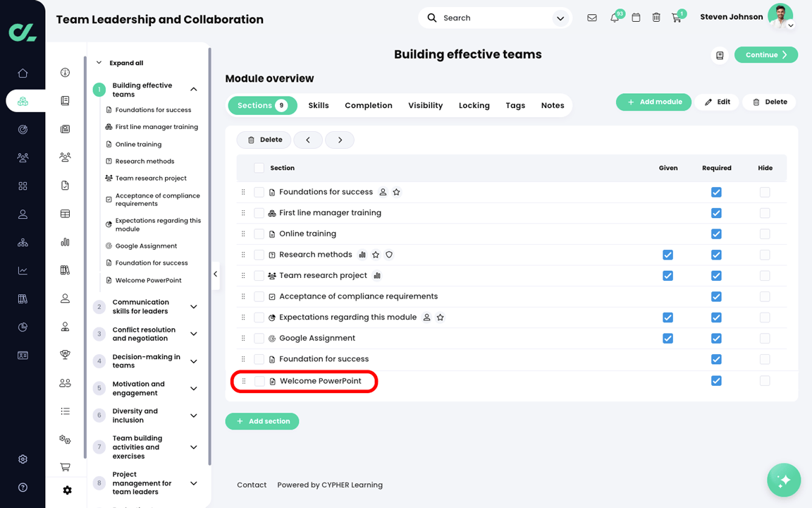Screen dimensions: 812x508
Task: Go to next module arrow button
Action: click(340, 140)
